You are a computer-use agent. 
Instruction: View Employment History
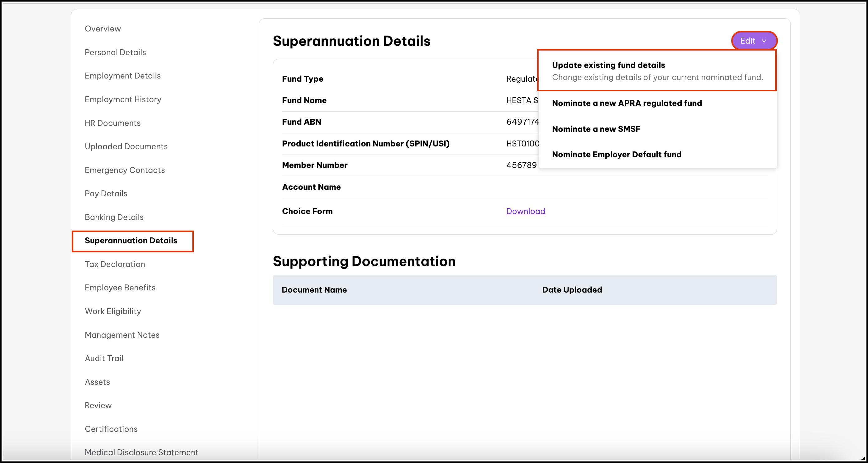tap(123, 99)
